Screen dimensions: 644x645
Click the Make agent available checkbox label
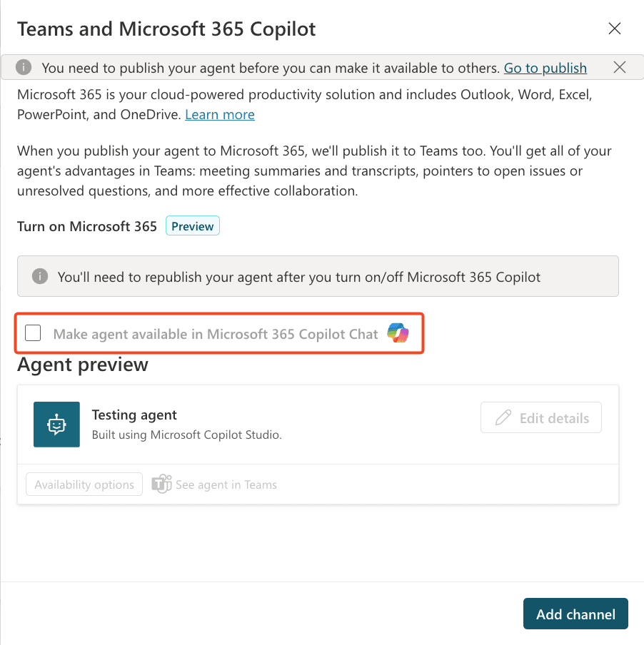click(x=215, y=334)
